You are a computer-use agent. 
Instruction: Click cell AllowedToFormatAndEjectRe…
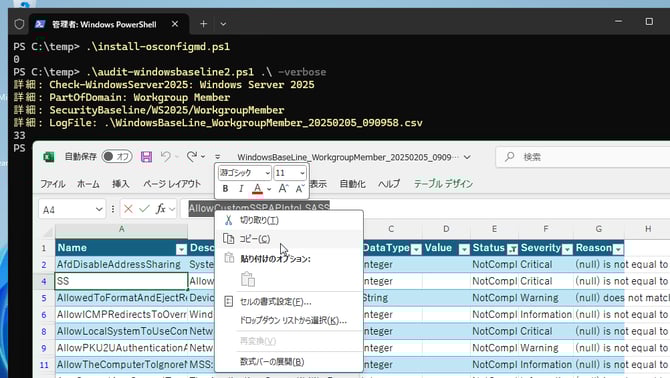(121, 298)
